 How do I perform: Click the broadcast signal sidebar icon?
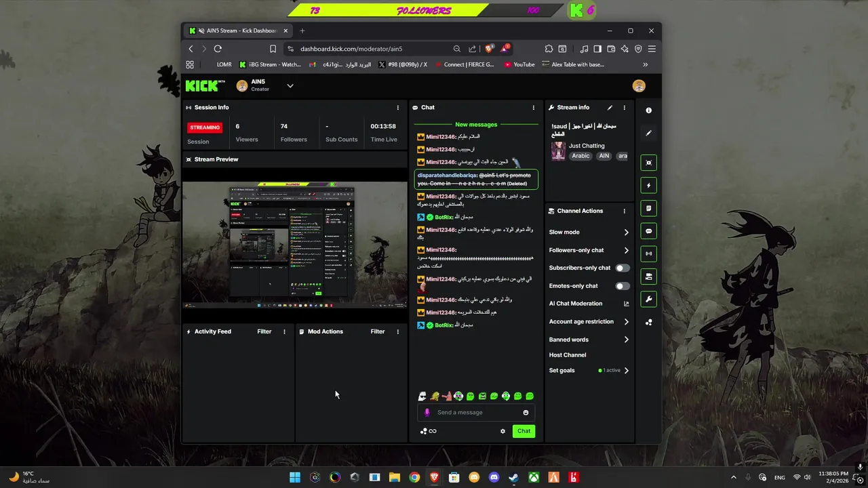(x=648, y=253)
